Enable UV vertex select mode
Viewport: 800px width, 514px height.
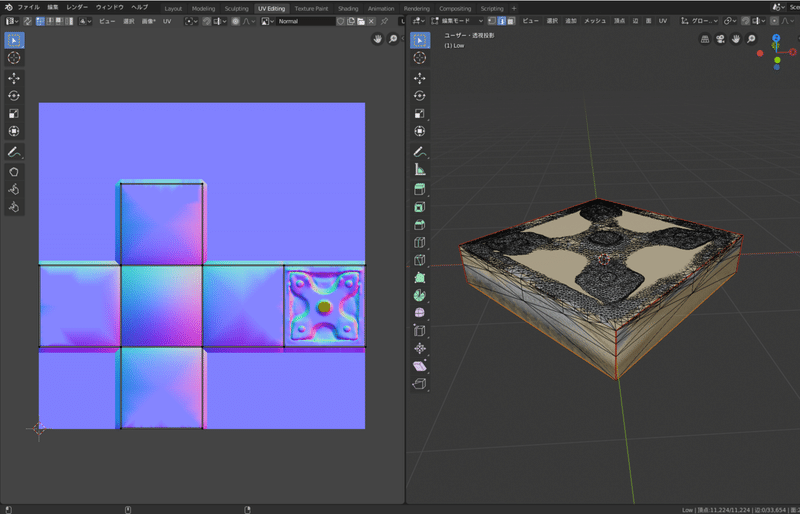(40, 21)
